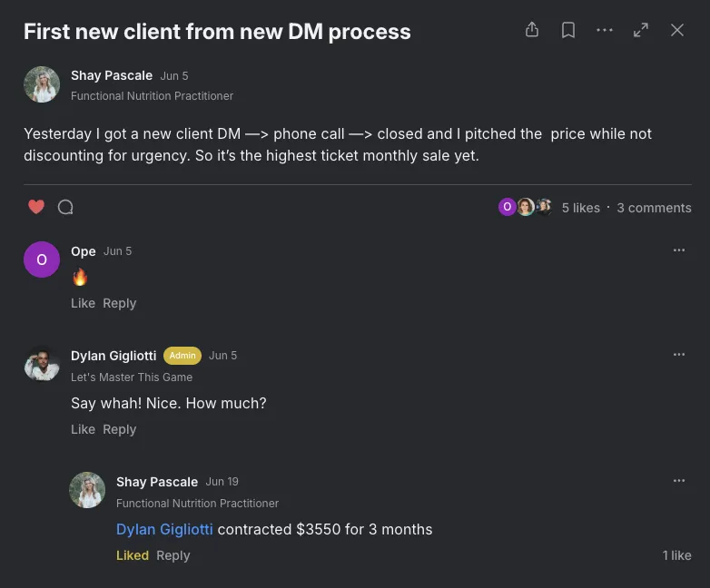
Task: Reply to Dylan Gigliotti's comment
Action: coord(120,429)
